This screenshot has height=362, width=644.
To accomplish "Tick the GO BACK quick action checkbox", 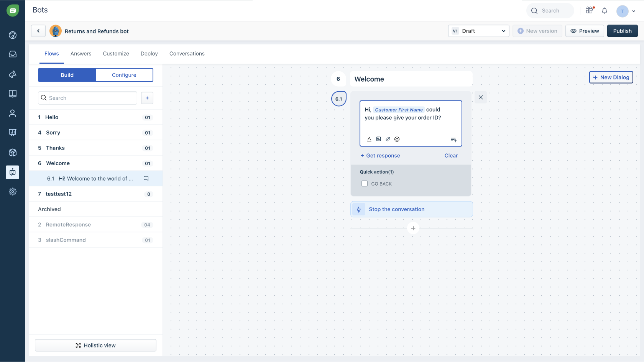I will point(364,183).
